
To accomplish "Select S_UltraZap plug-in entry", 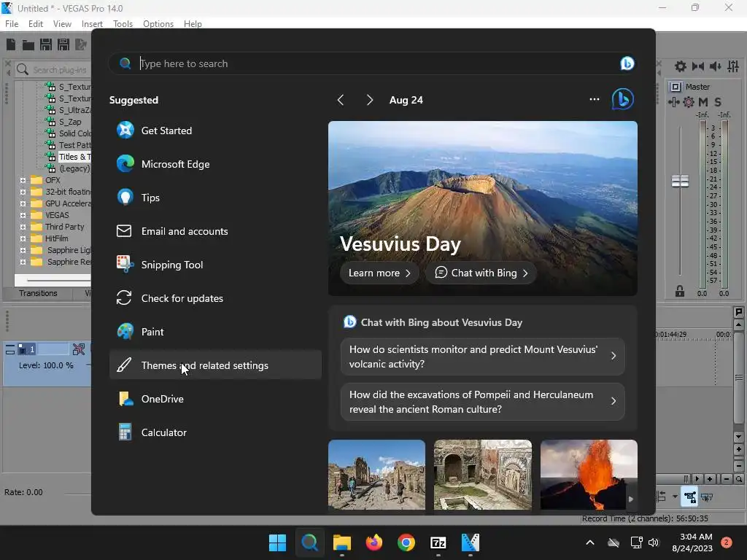I will (x=74, y=110).
